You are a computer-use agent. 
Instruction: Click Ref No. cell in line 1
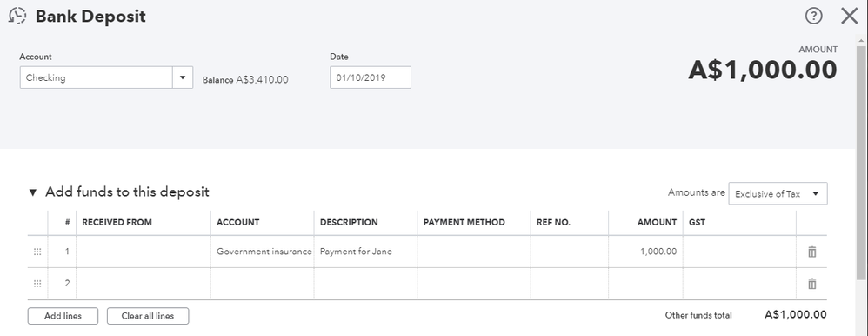coord(570,252)
